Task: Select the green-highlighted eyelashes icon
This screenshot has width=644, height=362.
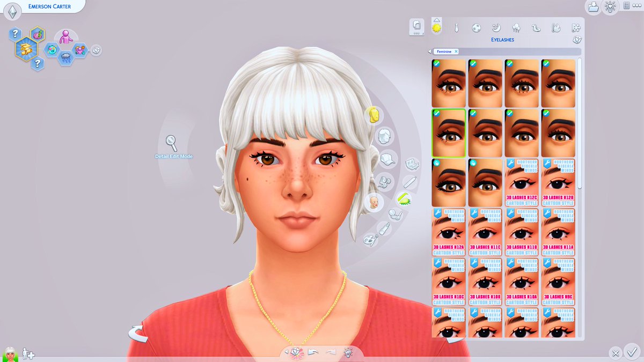Action: point(404,199)
